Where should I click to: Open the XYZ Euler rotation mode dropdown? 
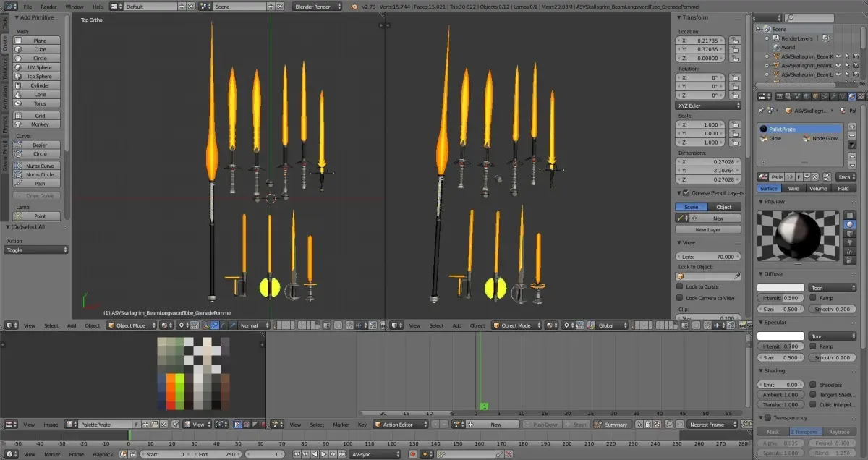tap(709, 106)
